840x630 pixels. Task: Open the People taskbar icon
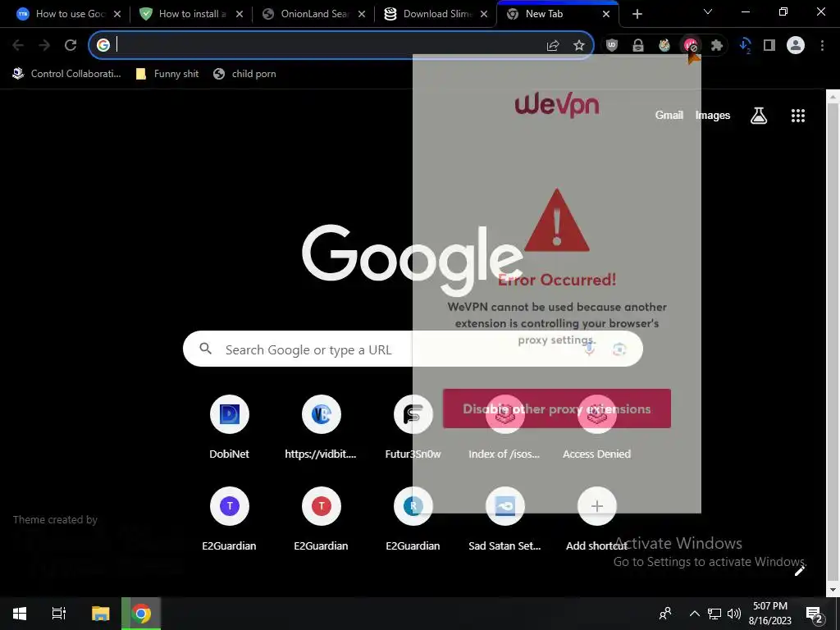pos(665,614)
